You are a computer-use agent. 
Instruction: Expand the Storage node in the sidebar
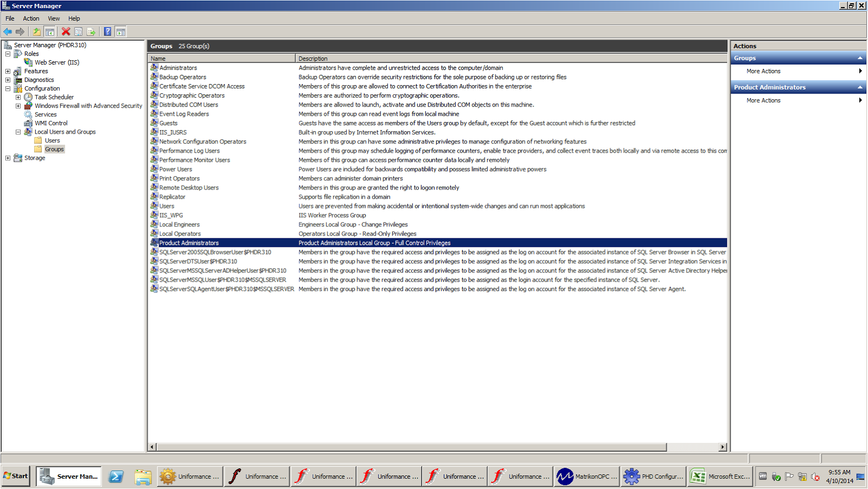(x=7, y=157)
